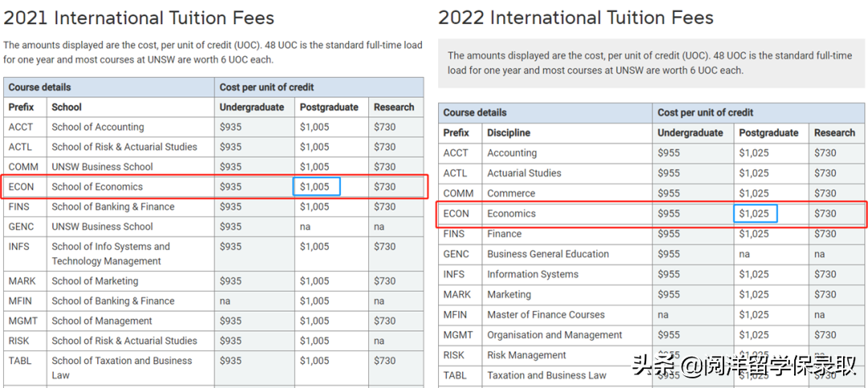Select School of Management in 2021 table
This screenshot has width=868, height=388.
[102, 321]
